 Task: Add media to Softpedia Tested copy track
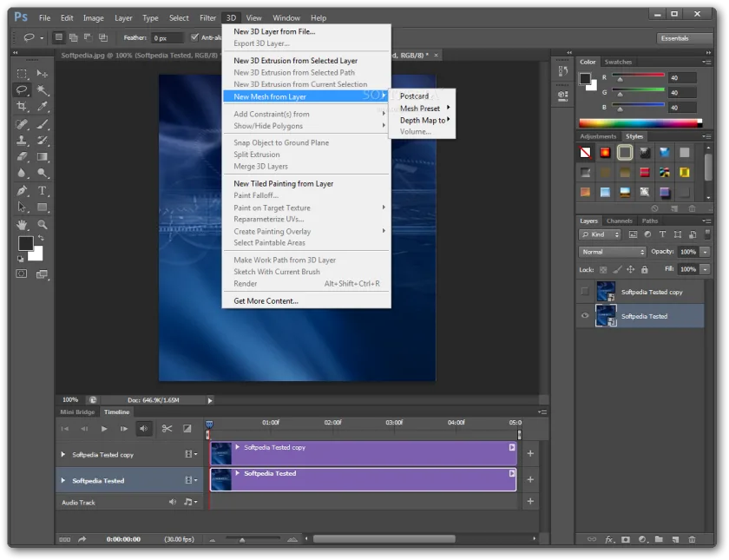tap(530, 453)
